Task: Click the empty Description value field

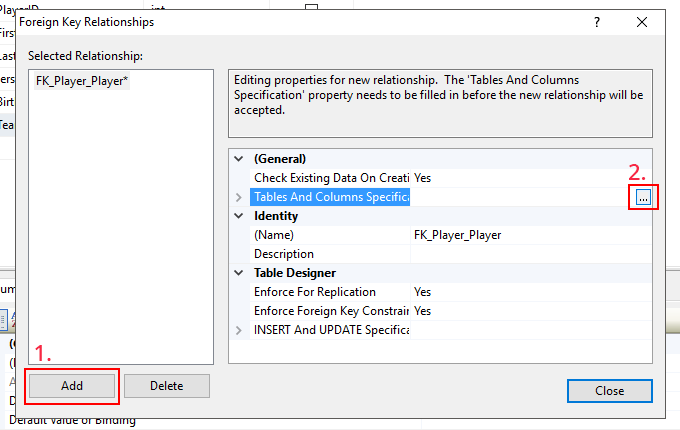Action: coord(531,254)
